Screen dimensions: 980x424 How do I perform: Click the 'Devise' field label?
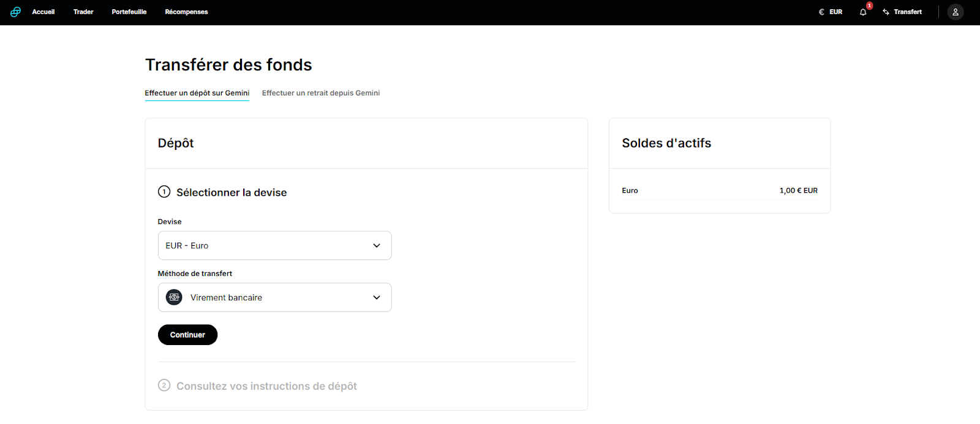pyautogui.click(x=170, y=221)
